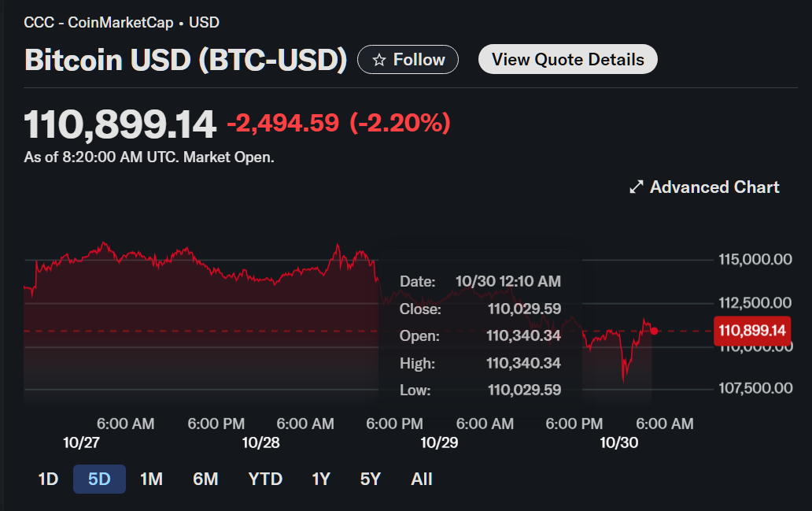Open View Quote Details
The height and width of the screenshot is (511, 812).
point(567,60)
